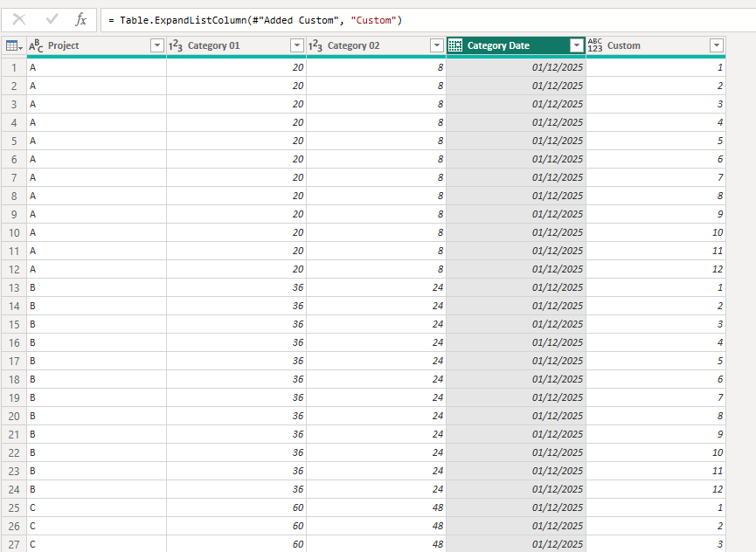The height and width of the screenshot is (552, 756).
Task: Click Category 02 value 24 in row 20
Action: 376,416
